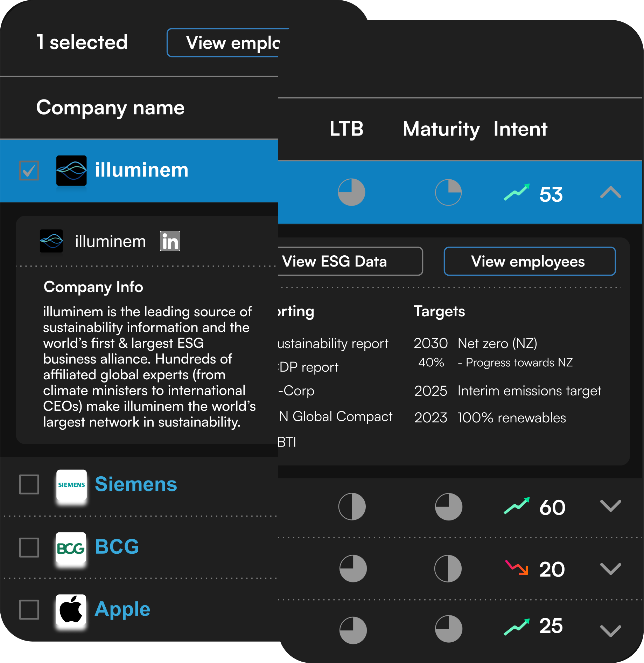This screenshot has width=644, height=663.
Task: Click BCG Maturity half-pie icon
Action: point(448,568)
